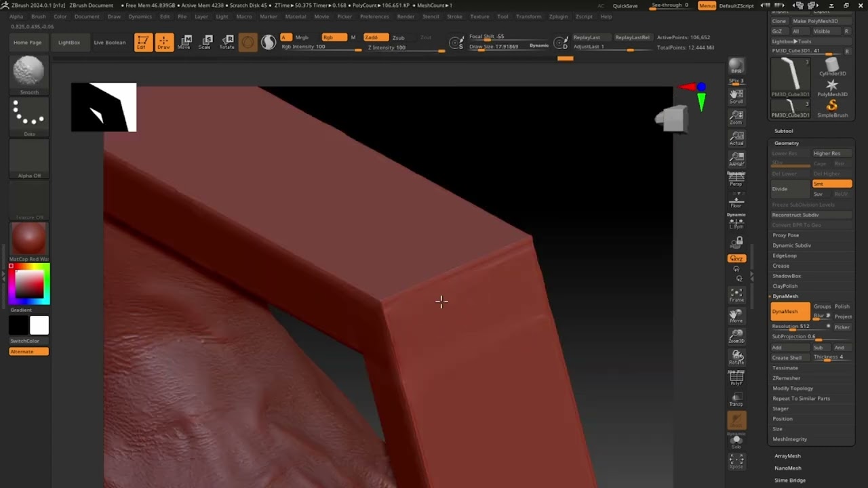The image size is (868, 488).
Task: Switch to Scale transform mode
Action: [x=205, y=43]
